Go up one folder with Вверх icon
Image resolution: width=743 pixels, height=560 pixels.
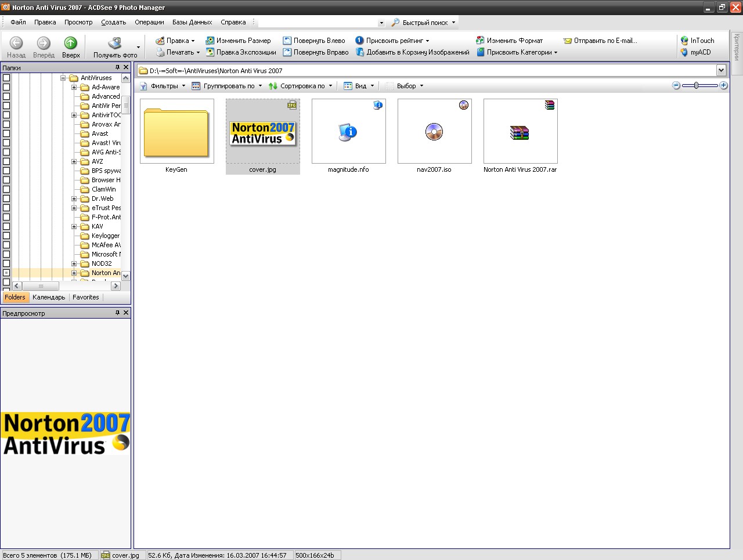(x=70, y=42)
